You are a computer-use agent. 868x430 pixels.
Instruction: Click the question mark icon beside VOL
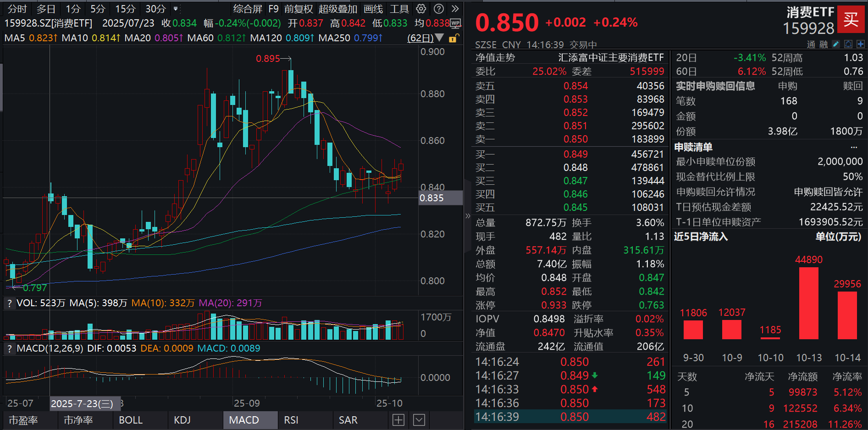click(x=9, y=303)
